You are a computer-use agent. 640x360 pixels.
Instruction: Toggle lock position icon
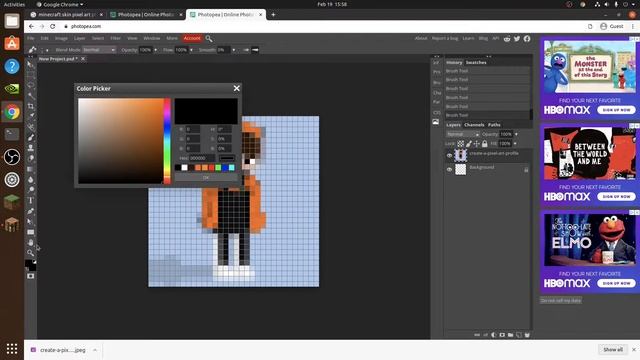476,144
